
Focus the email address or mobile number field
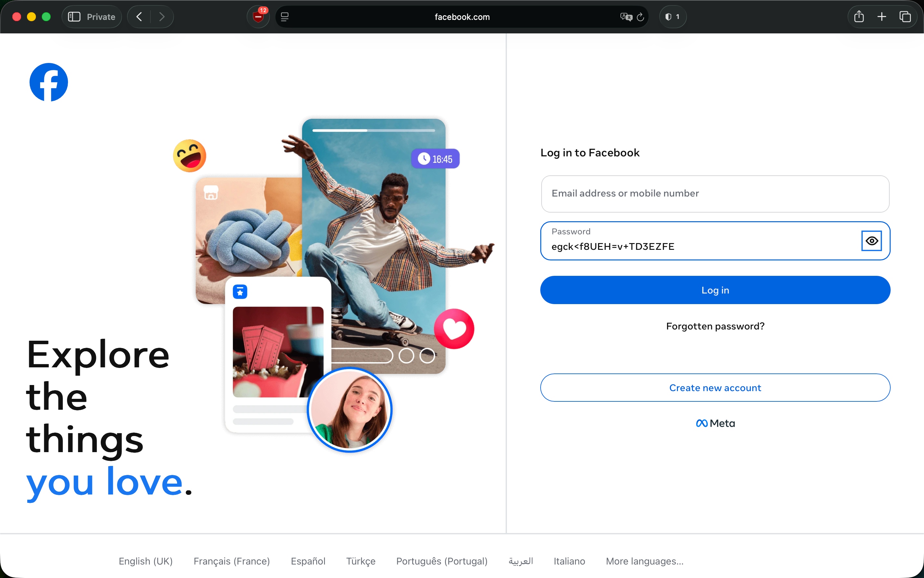[x=715, y=194]
